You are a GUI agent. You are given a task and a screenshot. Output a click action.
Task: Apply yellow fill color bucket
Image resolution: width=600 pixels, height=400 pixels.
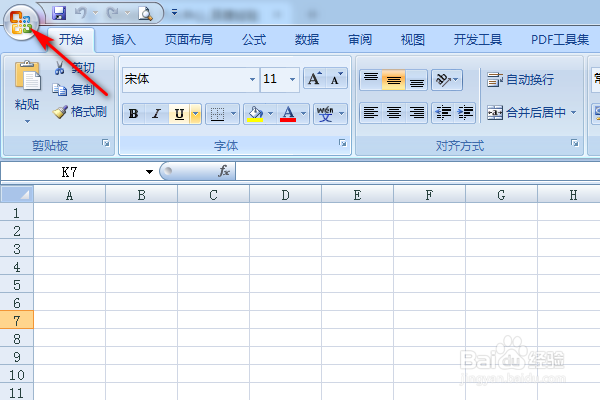click(255, 114)
